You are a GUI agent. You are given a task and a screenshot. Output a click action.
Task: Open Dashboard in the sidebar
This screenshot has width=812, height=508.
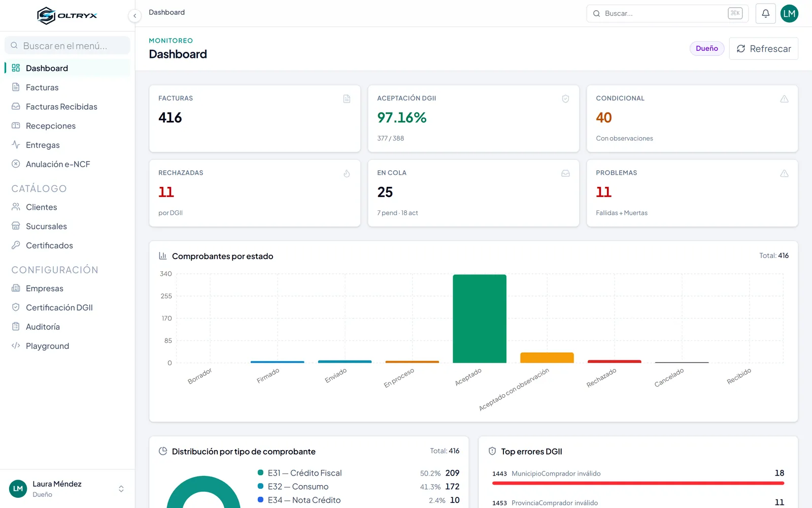click(67, 68)
